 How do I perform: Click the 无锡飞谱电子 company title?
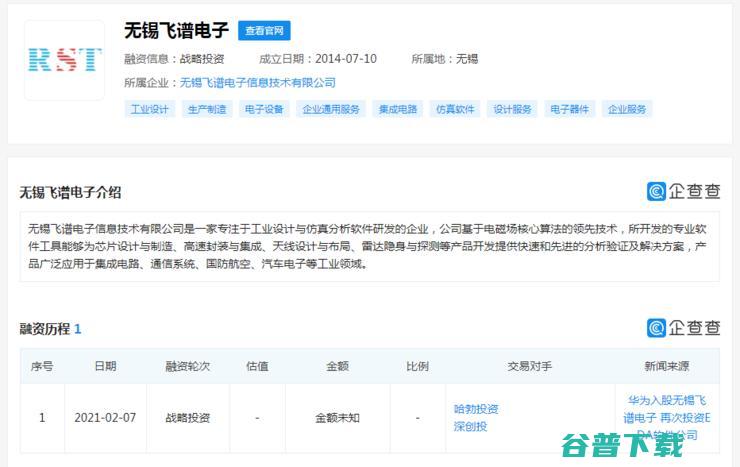[177, 31]
